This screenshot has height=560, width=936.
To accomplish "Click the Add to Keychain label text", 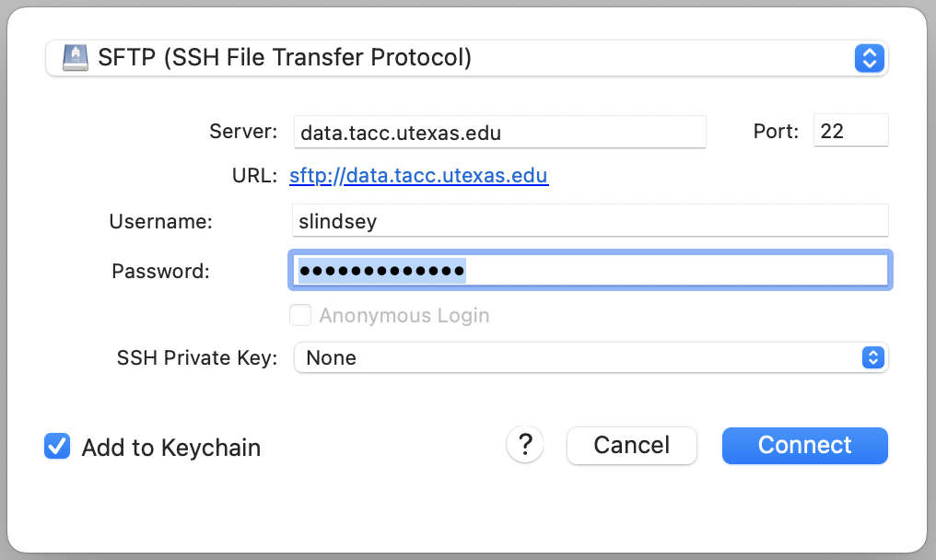I will click(171, 448).
